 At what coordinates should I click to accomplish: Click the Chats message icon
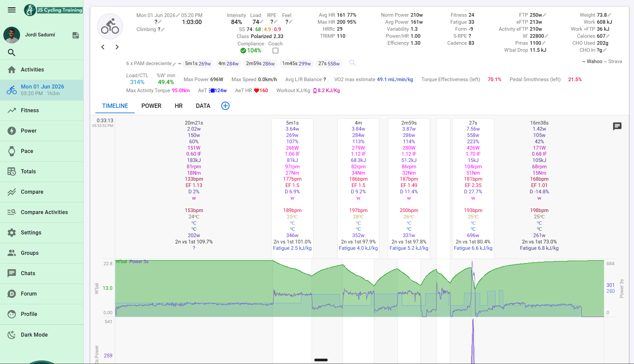coord(12,273)
